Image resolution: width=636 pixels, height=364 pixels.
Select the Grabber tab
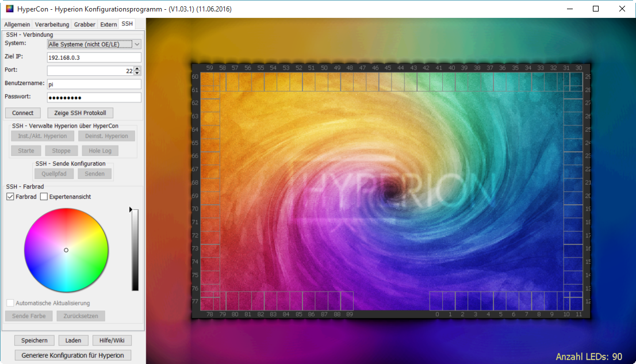(x=85, y=25)
